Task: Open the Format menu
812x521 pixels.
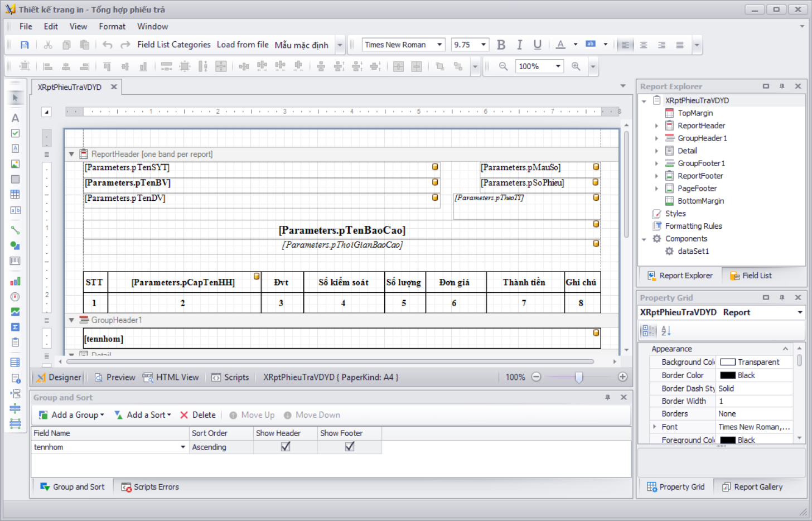Action: 112,26
